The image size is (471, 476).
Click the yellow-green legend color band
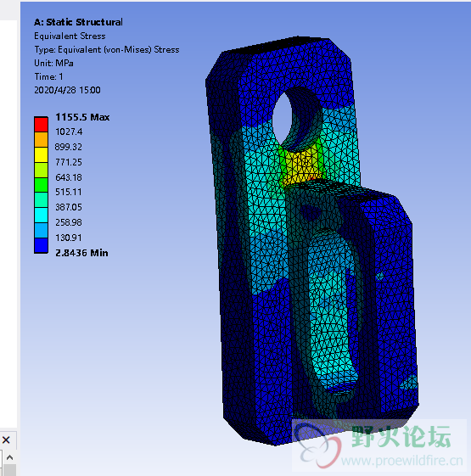(x=41, y=170)
